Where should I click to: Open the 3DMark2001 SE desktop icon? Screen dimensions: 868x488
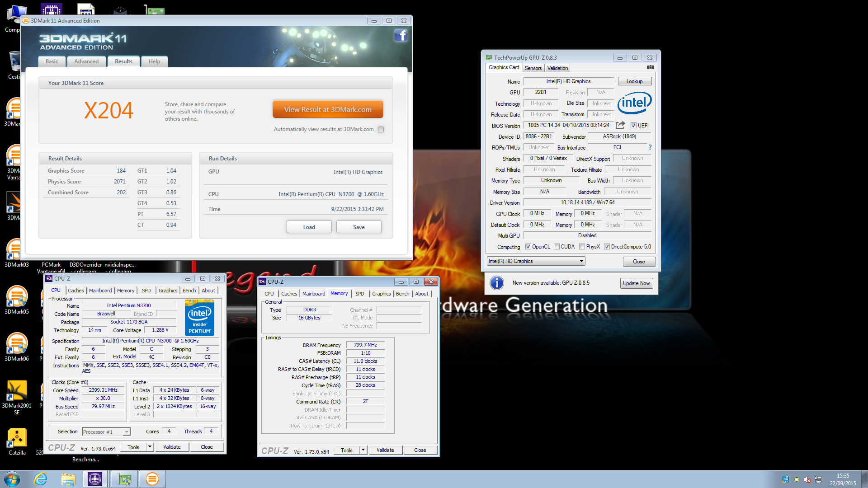click(x=17, y=397)
